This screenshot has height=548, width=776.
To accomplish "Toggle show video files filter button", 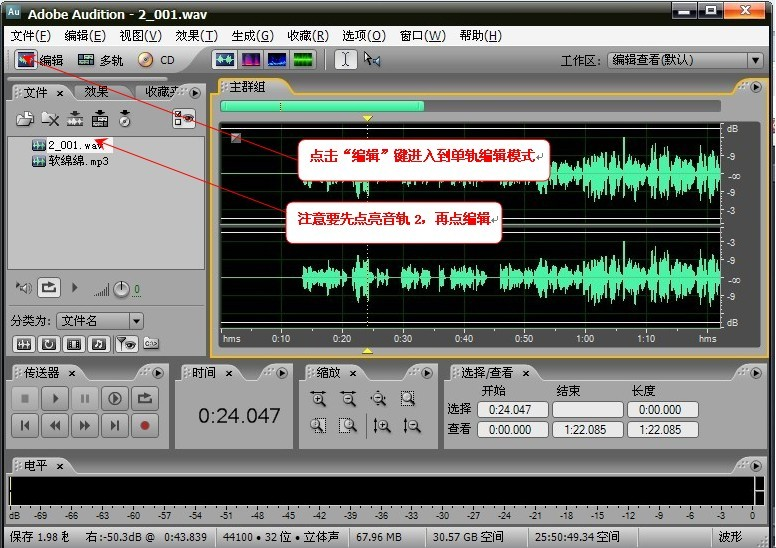I will (74, 344).
